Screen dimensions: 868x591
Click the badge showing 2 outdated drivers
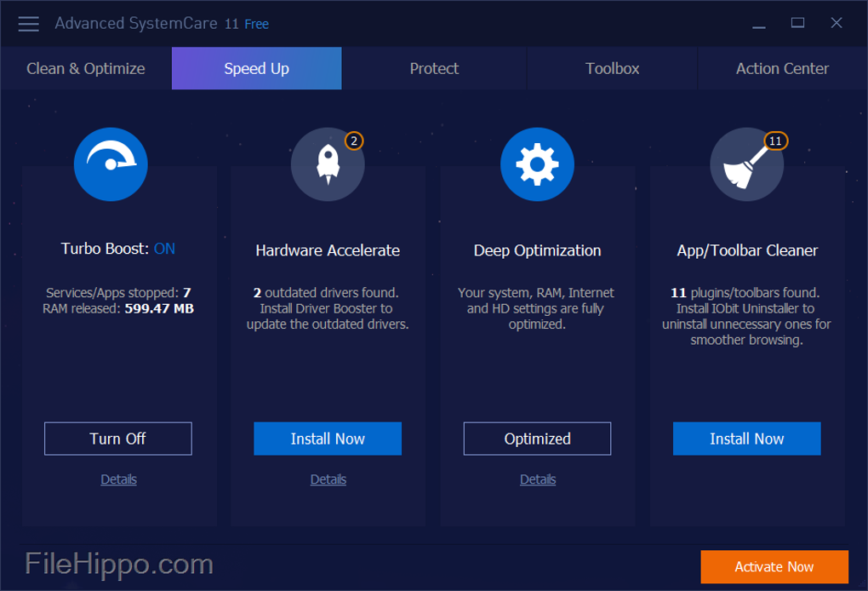(354, 140)
